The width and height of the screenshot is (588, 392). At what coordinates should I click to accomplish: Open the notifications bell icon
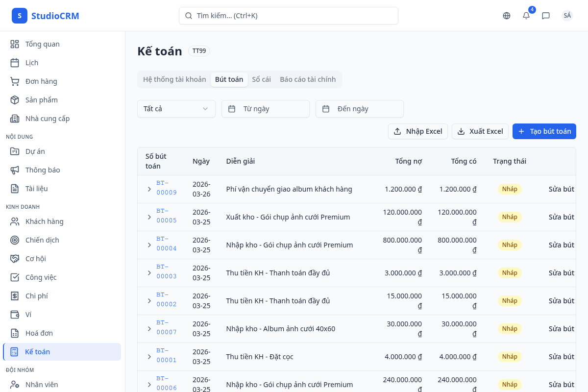[526, 16]
